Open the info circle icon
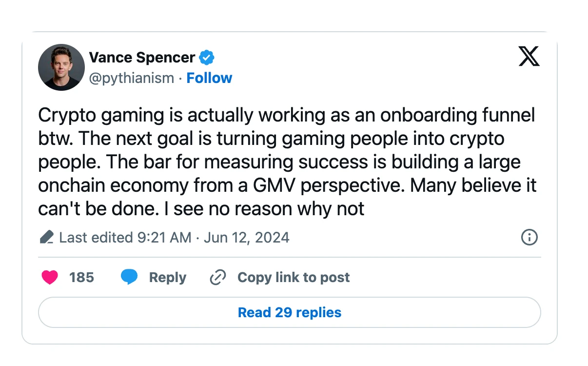Image resolution: width=588 pixels, height=366 pixels. click(529, 238)
